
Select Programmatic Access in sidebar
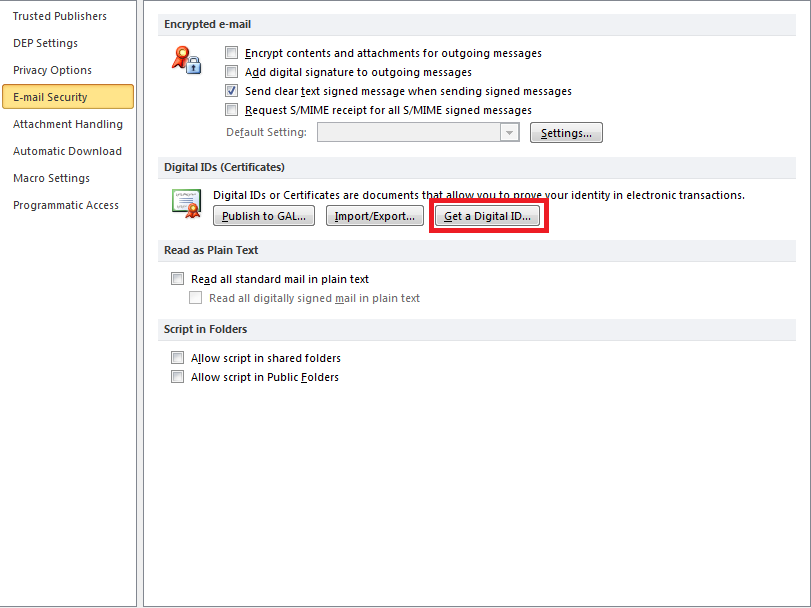click(66, 205)
